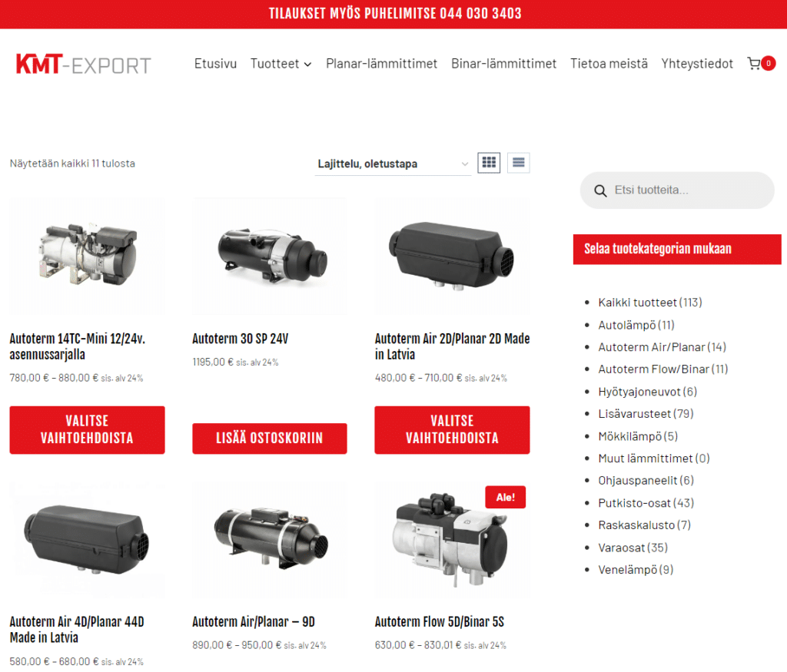Navigate to Tietoa meistä
Screen dimensions: 787x672
tap(609, 64)
